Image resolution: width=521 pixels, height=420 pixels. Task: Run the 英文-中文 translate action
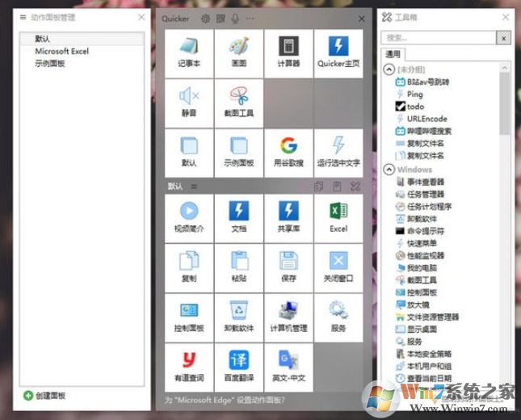(288, 367)
